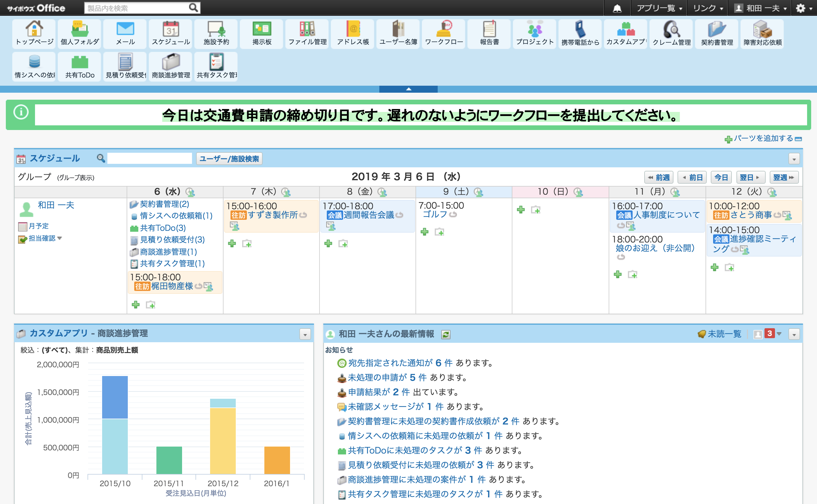Add an event on Sunday the 10th
This screenshot has width=817, height=504.
pyautogui.click(x=521, y=210)
